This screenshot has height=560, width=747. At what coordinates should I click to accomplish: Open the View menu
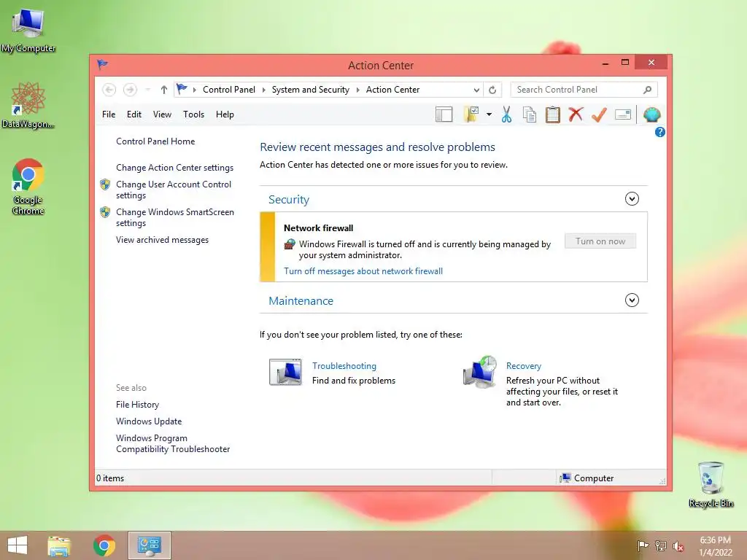[162, 114]
